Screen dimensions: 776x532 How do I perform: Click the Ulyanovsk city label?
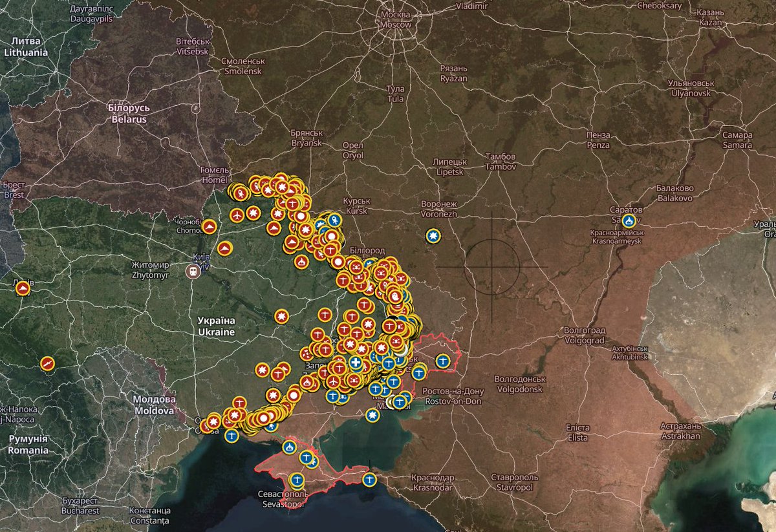pyautogui.click(x=690, y=89)
